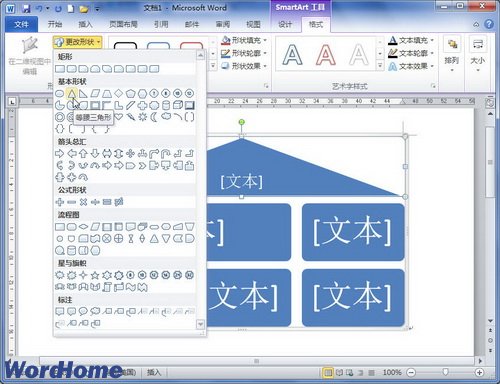Pick the cloud callout shape

click(95, 311)
